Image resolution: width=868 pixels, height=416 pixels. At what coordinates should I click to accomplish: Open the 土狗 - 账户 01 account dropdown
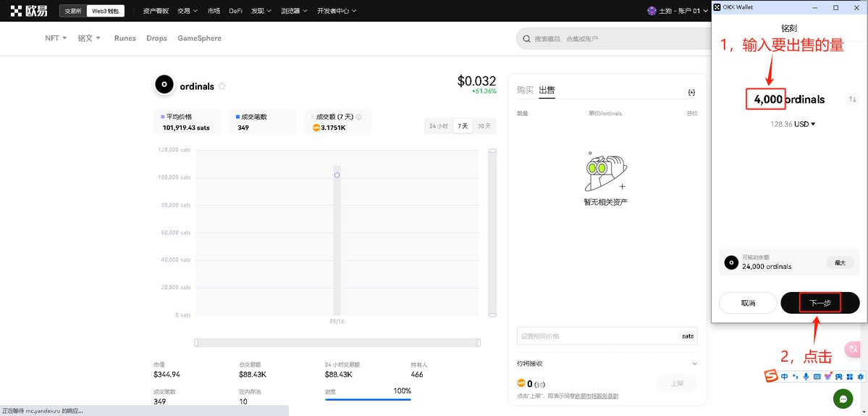[x=677, y=11]
